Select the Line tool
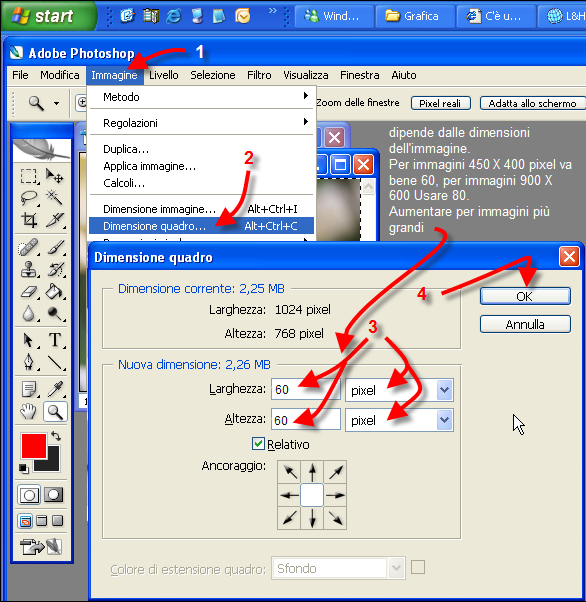The width and height of the screenshot is (586, 602). [55, 362]
